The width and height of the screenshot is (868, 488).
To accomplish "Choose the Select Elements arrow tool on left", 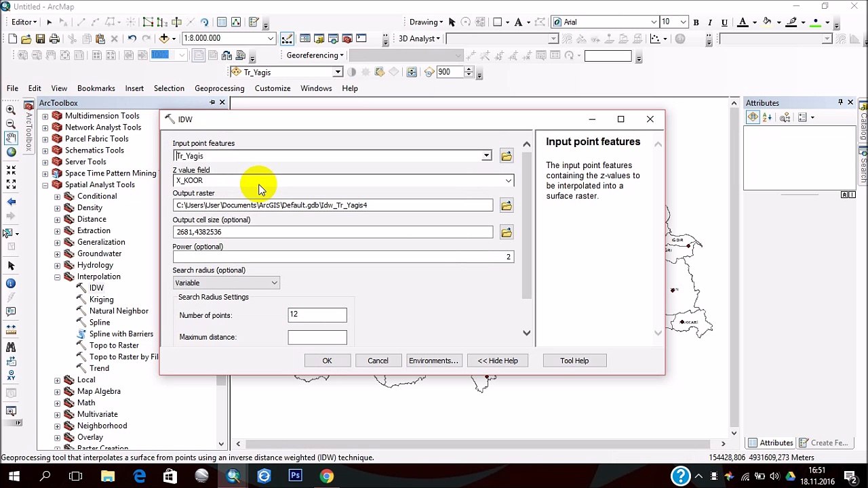I will click(11, 266).
